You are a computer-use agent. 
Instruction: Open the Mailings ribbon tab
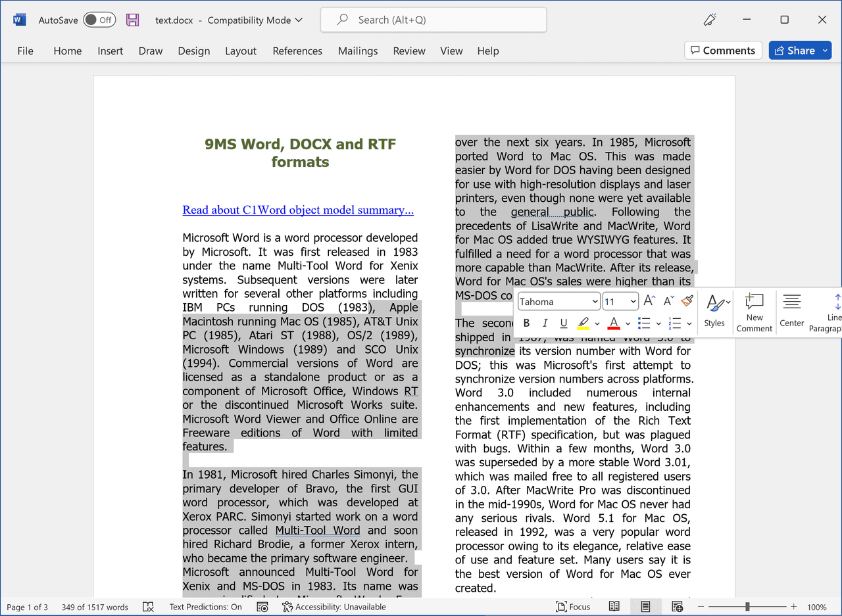[x=358, y=51]
